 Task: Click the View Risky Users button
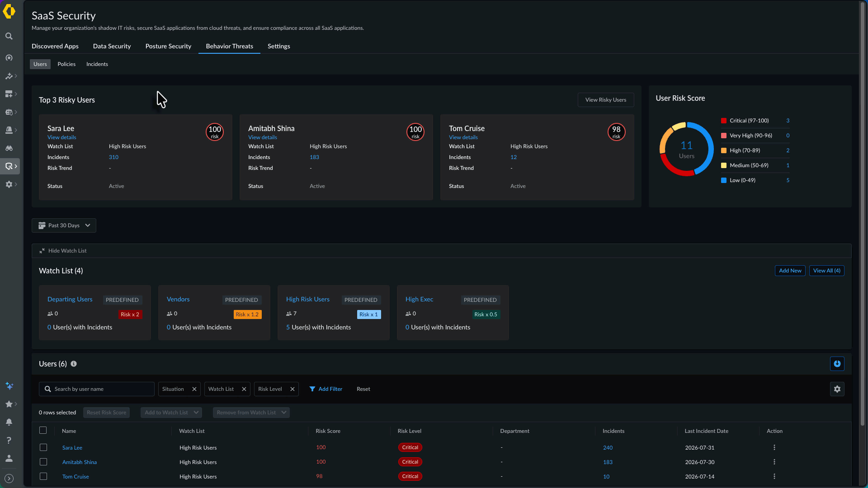coord(606,100)
